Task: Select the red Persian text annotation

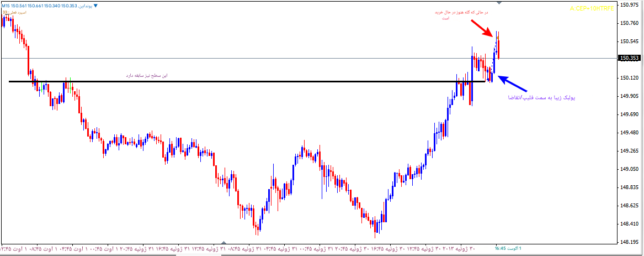Action: click(448, 14)
